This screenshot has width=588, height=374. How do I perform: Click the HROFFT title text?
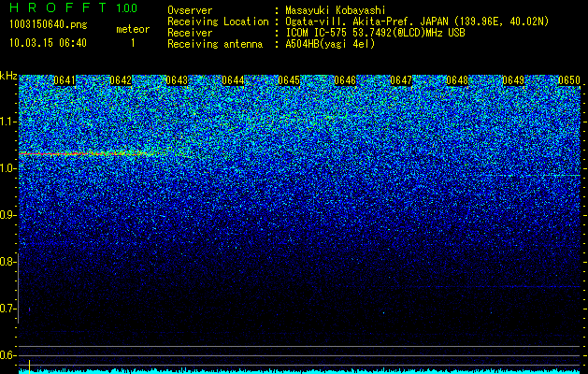[x=59, y=7]
